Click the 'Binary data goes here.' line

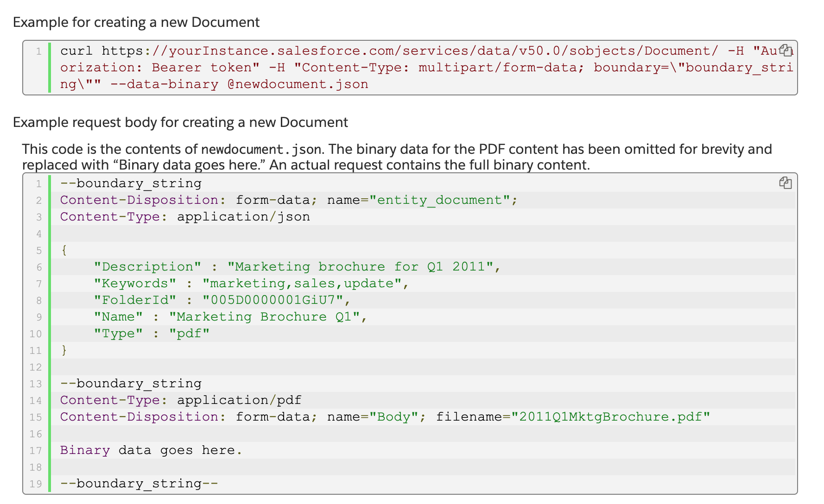tap(152, 450)
